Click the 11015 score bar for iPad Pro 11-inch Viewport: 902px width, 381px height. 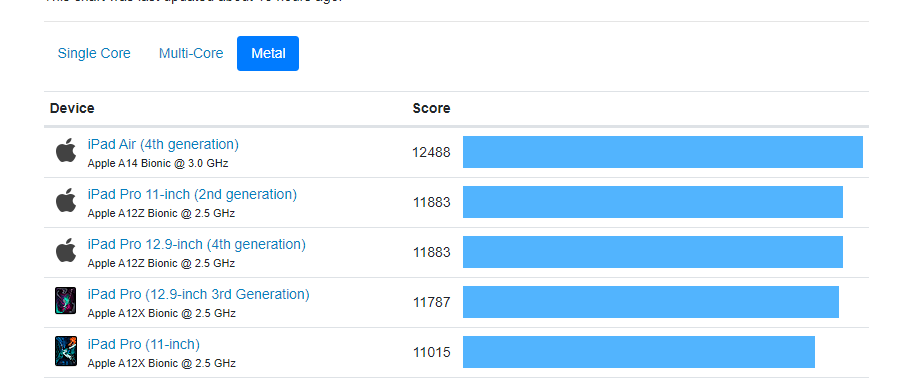pos(639,352)
